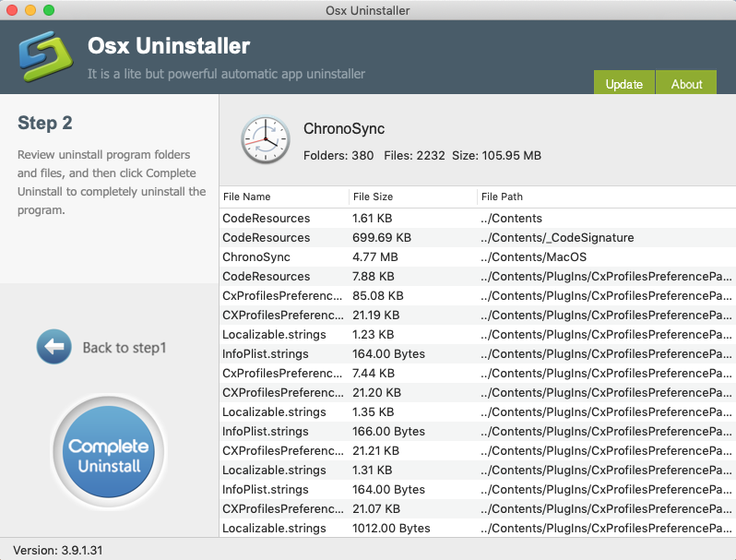Click the Osx Uninstaller logo icon
Viewport: 736px width, 560px height.
[43, 57]
